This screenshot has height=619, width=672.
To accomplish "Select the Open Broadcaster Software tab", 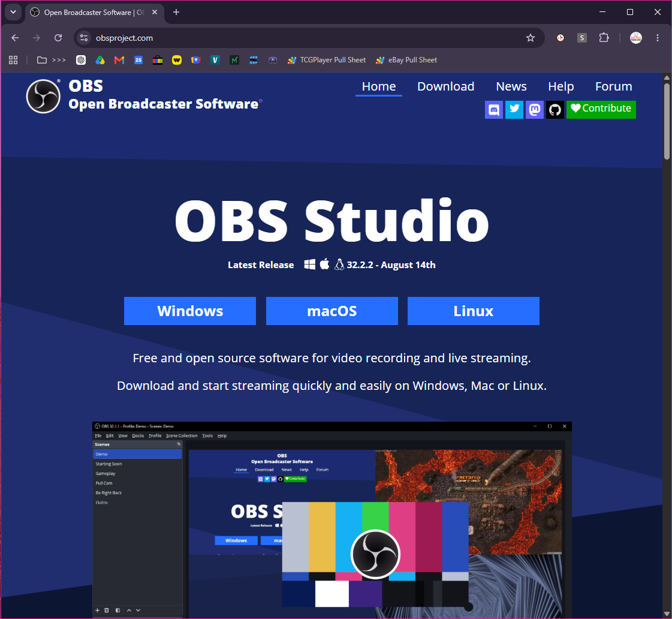I will point(94,13).
